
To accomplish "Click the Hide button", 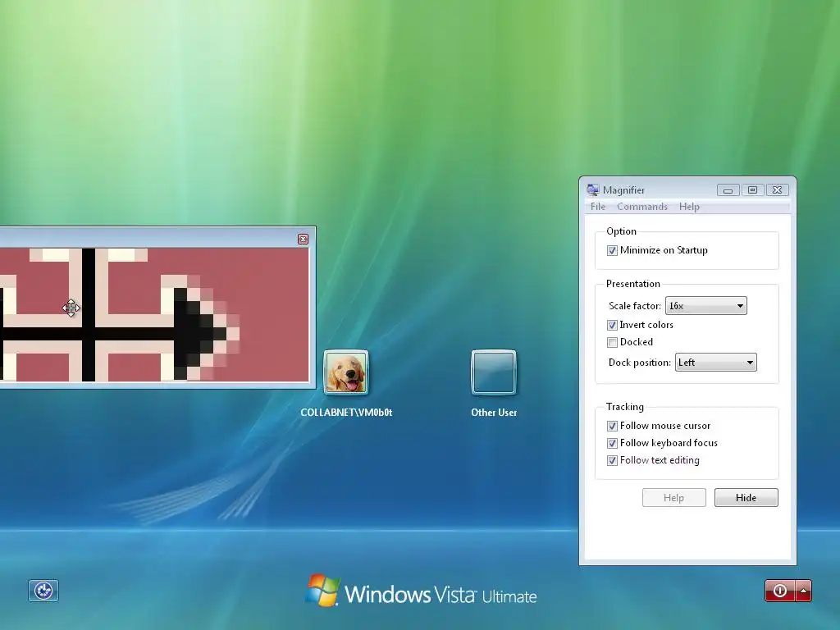I will coord(746,498).
